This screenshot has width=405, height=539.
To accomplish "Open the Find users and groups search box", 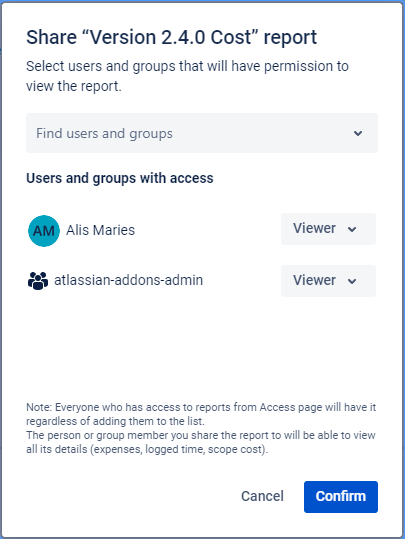I will (202, 133).
